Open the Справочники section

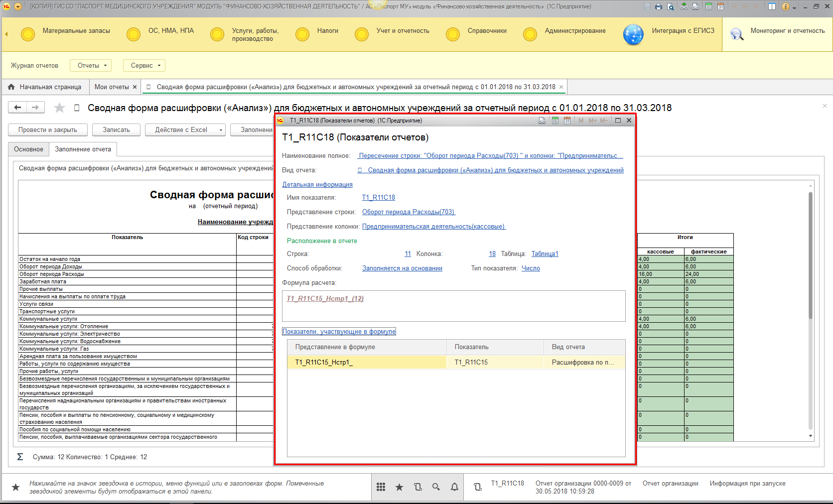point(487,31)
